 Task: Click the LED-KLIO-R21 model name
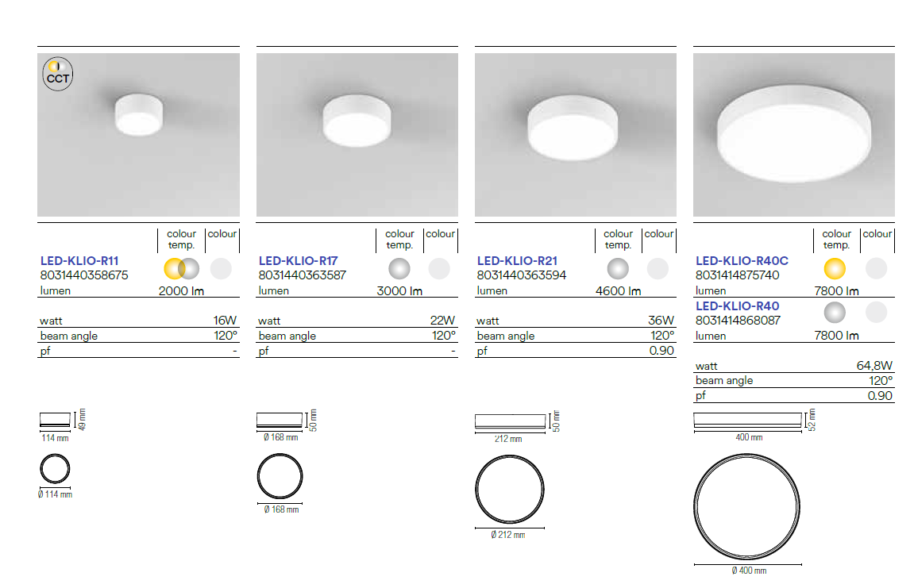pyautogui.click(x=517, y=261)
